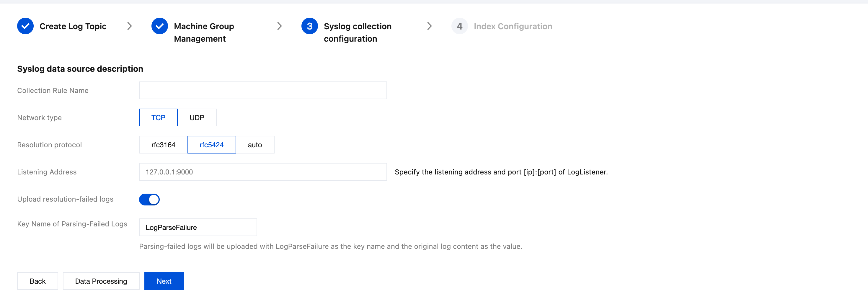
Task: Click the Create Log Topic checkmark icon
Action: point(25,26)
